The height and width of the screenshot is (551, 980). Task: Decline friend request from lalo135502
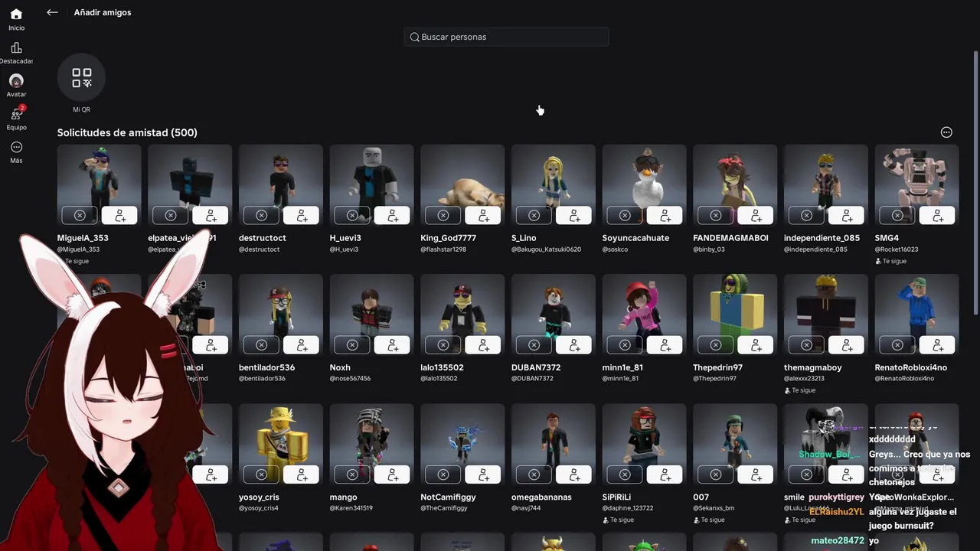tap(443, 345)
